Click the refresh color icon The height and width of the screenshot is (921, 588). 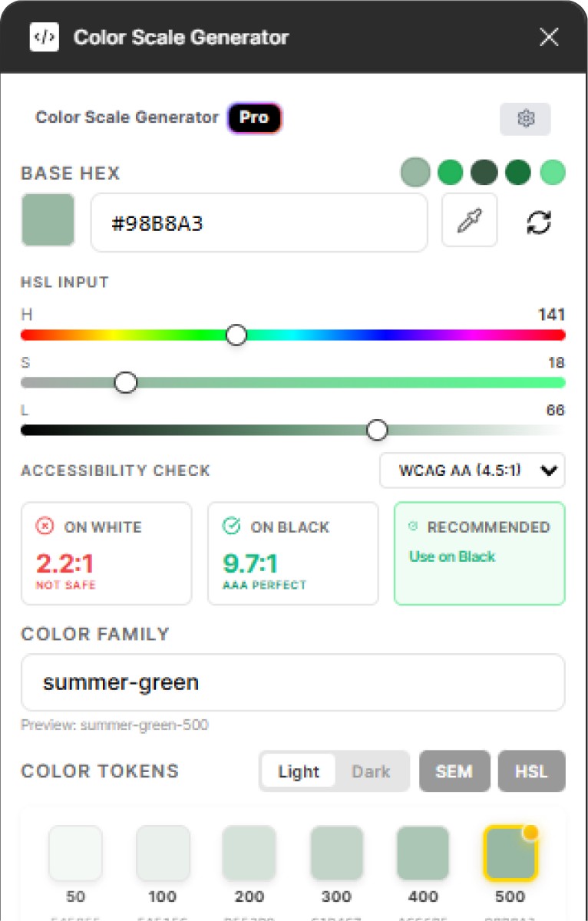coord(540,221)
